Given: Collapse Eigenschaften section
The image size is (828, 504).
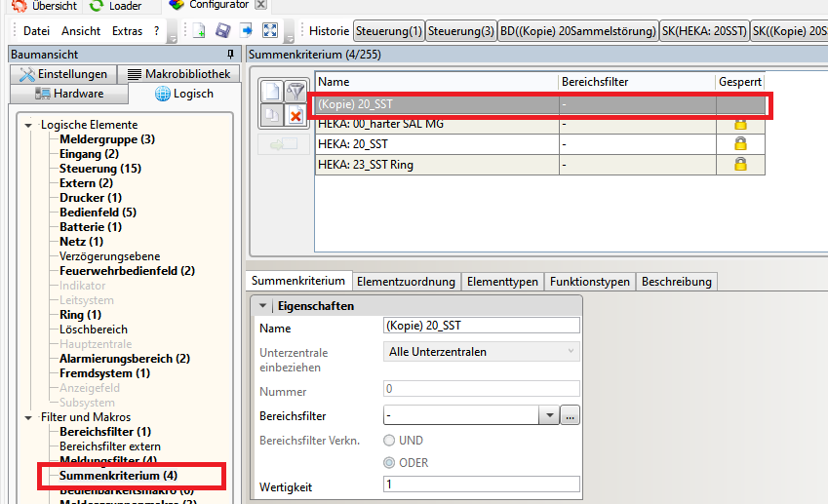Looking at the screenshot, I should tap(262, 305).
